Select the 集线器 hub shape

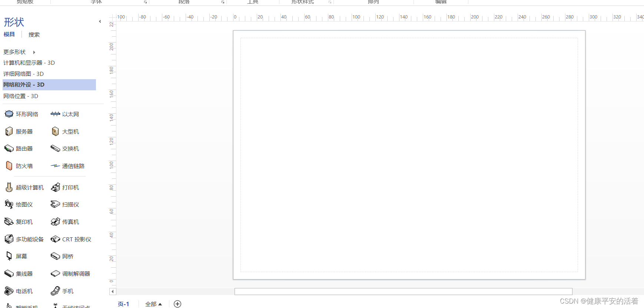point(19,274)
